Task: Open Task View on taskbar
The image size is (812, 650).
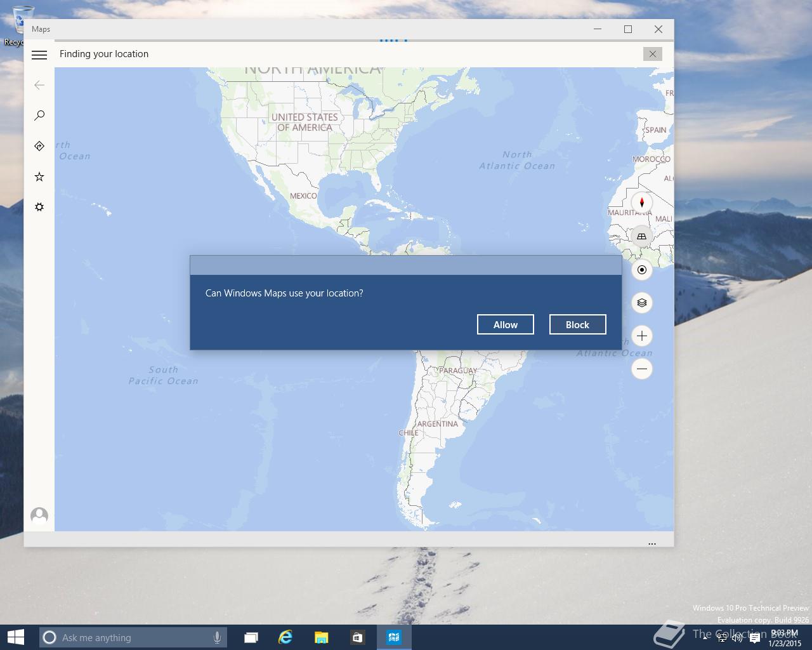Action: [x=251, y=637]
